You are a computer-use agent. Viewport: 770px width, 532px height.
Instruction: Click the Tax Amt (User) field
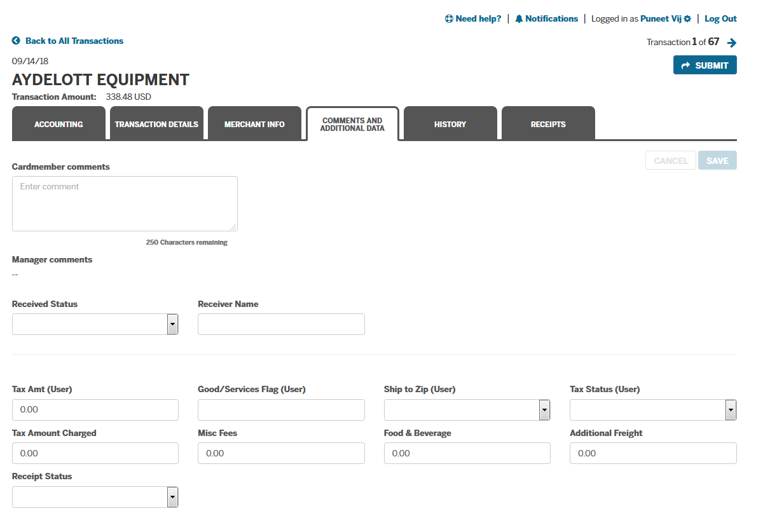pyautogui.click(x=95, y=410)
